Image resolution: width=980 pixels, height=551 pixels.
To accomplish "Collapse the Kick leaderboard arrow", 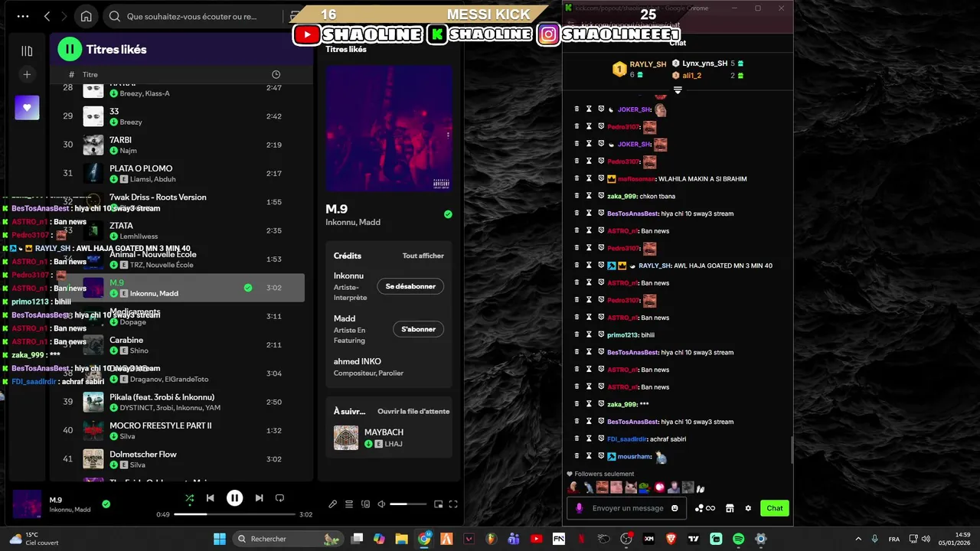I will click(678, 90).
